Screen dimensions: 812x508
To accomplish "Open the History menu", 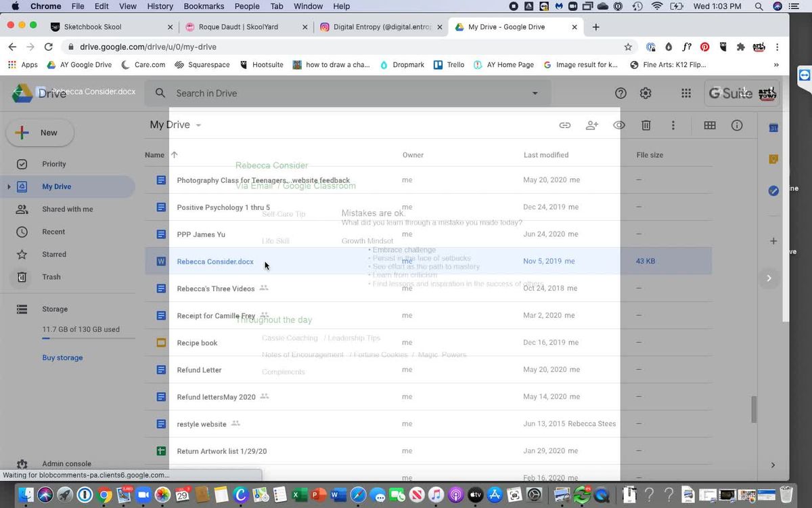I will (160, 6).
